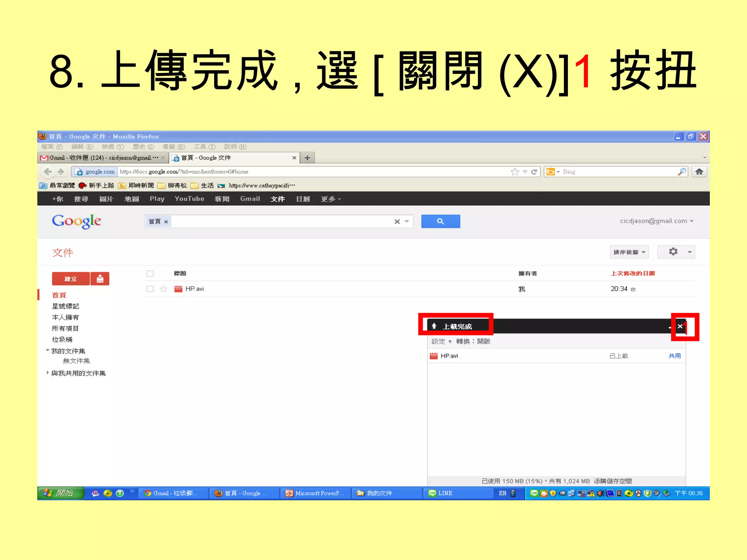Open LINE from the taskbar
This screenshot has height=560, width=747.
click(458, 493)
